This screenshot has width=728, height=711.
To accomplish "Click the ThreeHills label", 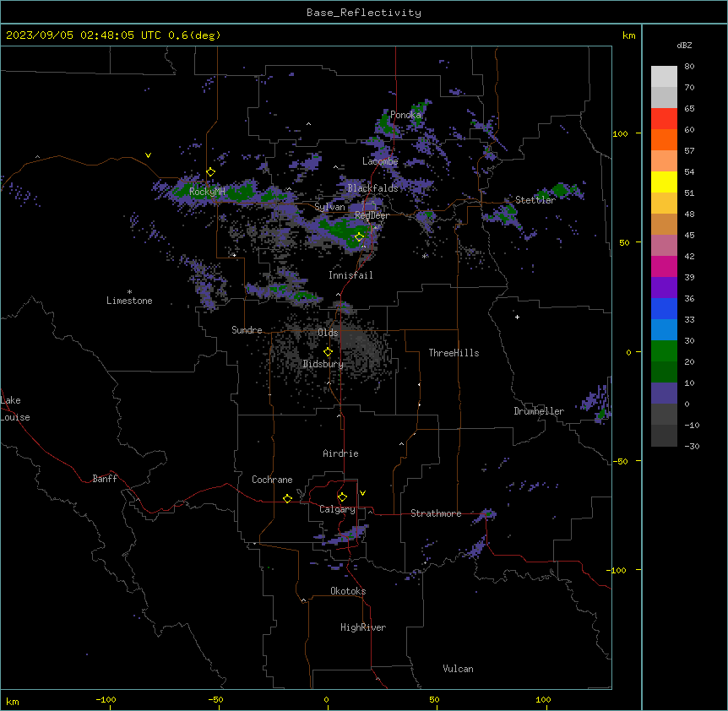I will tap(454, 353).
